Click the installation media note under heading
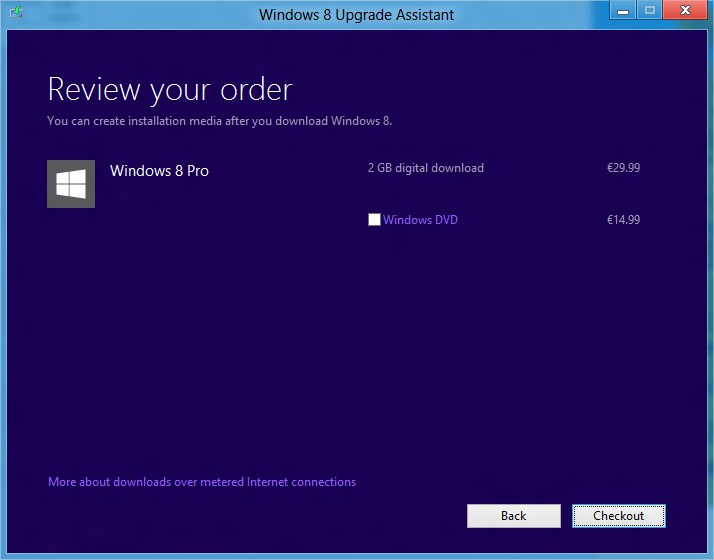The image size is (714, 560). pyautogui.click(x=219, y=121)
